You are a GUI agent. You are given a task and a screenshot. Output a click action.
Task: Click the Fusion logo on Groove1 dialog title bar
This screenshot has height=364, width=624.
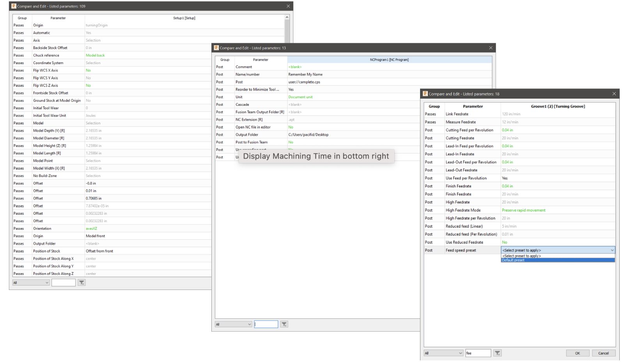(426, 94)
